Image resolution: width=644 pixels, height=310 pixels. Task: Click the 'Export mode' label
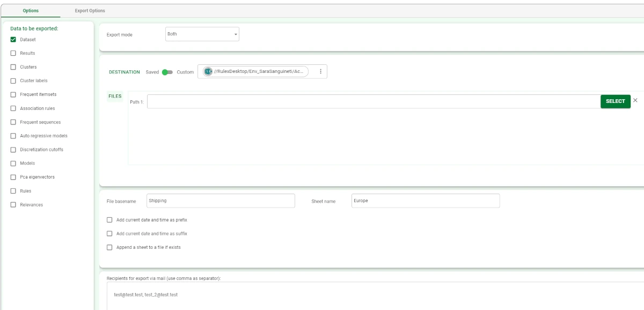[120, 35]
